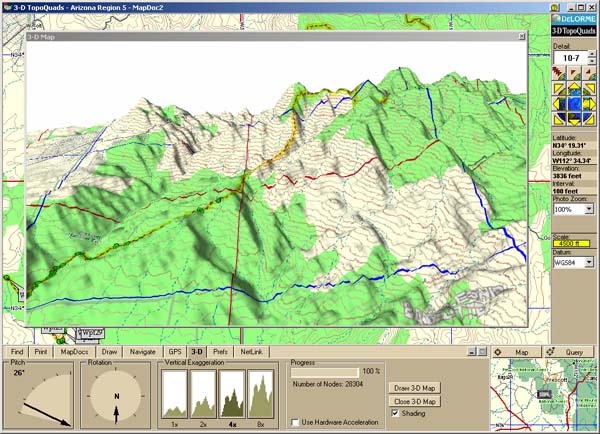600x434 pixels.
Task: Open the Navigate tab
Action: coord(142,352)
